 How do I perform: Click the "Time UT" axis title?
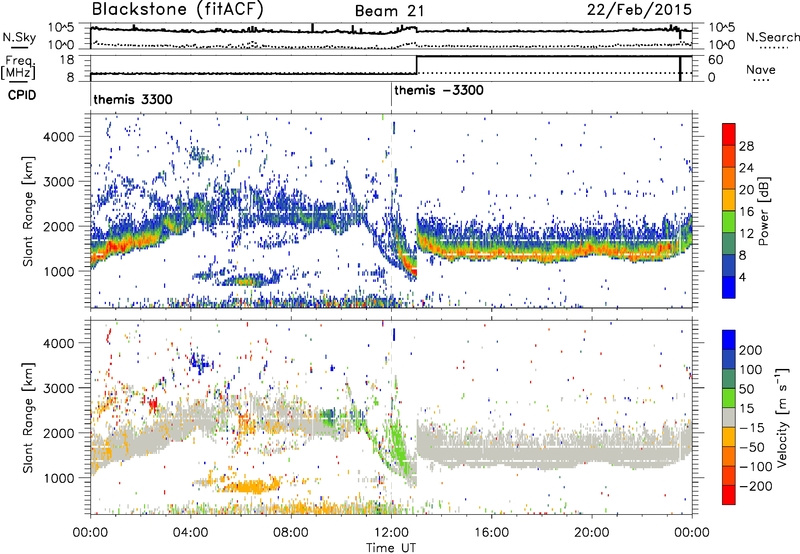(391, 548)
